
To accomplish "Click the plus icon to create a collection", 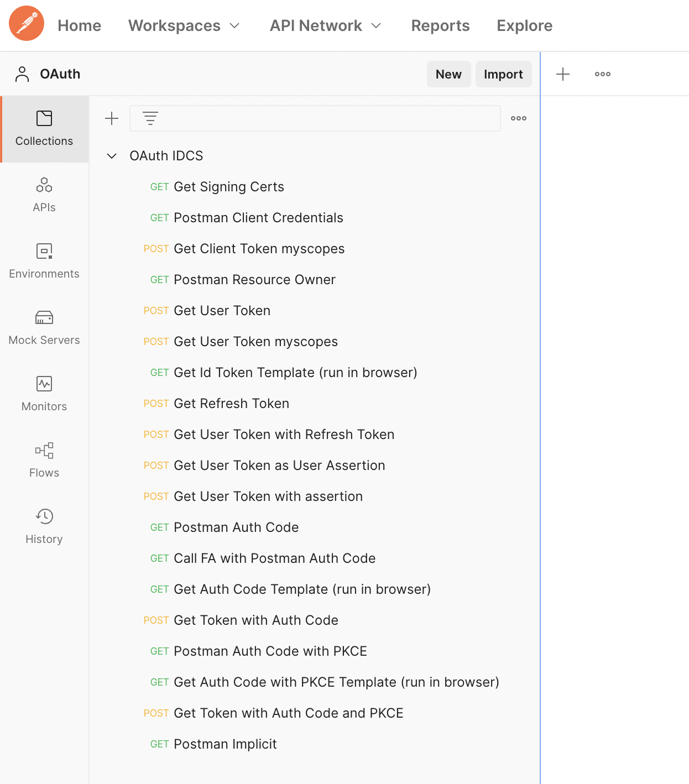I will pyautogui.click(x=112, y=118).
